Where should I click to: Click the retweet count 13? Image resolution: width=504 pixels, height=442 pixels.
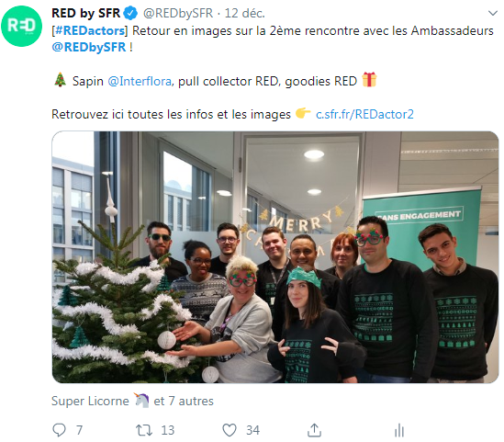tap(167, 430)
